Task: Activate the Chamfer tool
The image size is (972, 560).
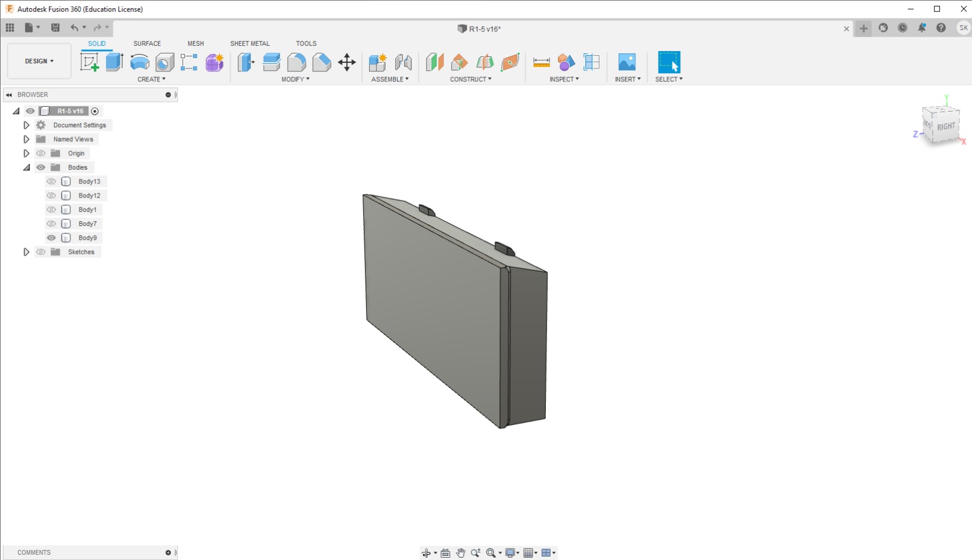Action: (321, 62)
